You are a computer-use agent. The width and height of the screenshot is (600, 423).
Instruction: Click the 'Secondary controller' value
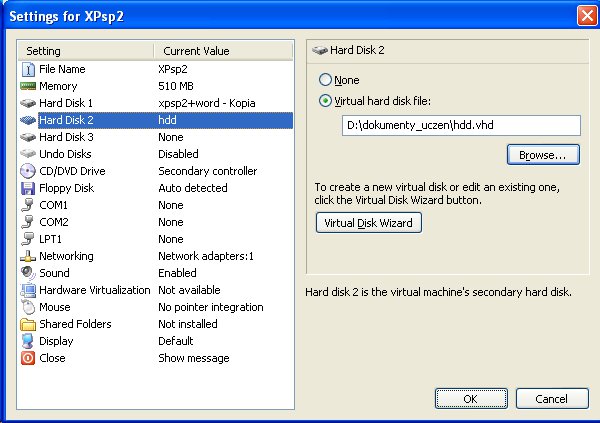tap(207, 171)
